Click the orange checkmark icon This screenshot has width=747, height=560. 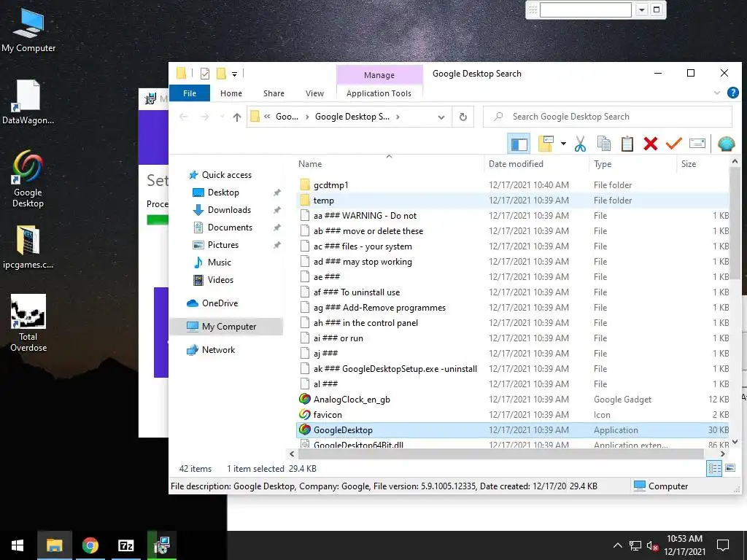673,143
